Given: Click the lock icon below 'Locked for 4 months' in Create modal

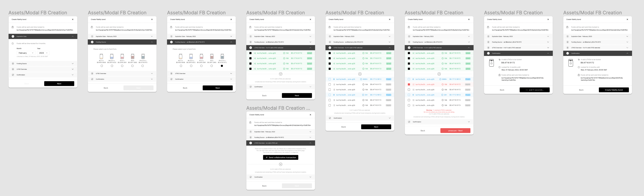Looking at the screenshot, I should pos(579,75).
